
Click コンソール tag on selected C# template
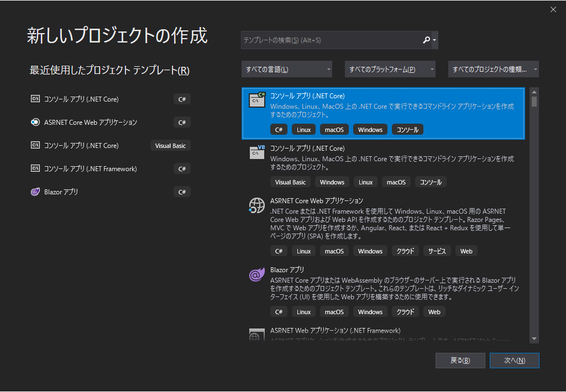click(407, 129)
